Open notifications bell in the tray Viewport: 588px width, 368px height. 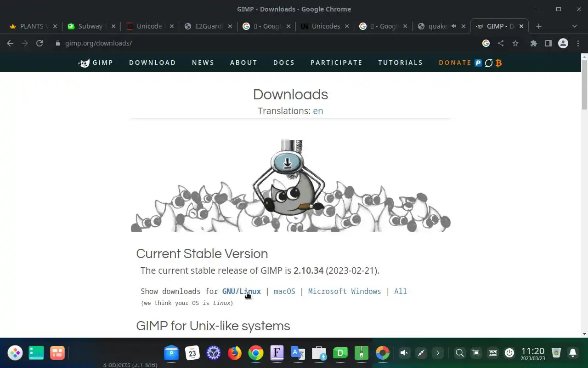[573, 353]
